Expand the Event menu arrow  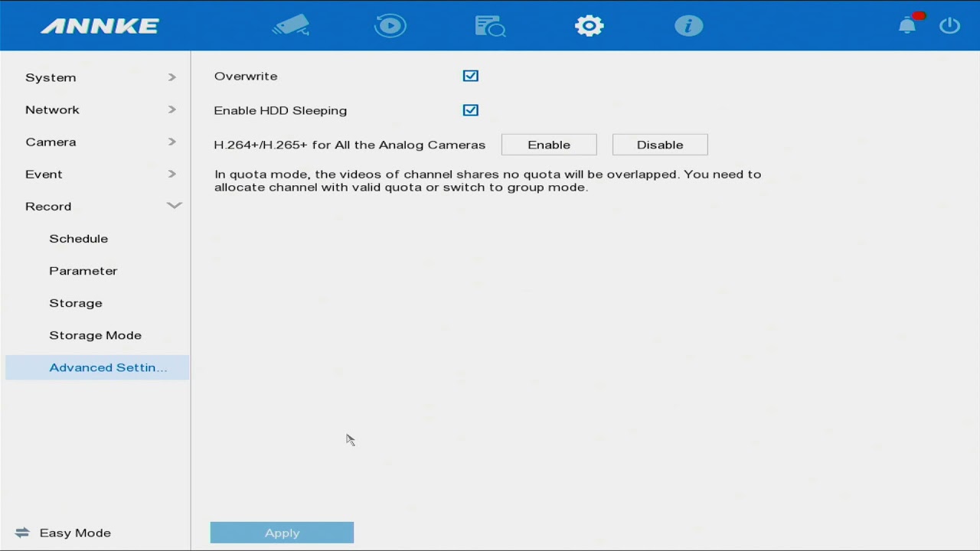point(172,174)
